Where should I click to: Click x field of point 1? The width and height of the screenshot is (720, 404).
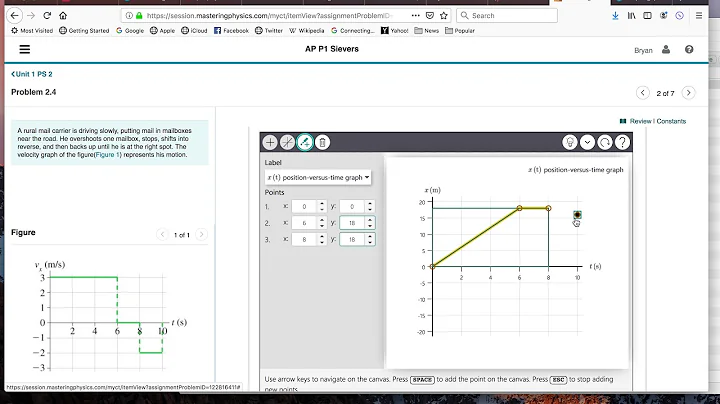click(x=304, y=207)
